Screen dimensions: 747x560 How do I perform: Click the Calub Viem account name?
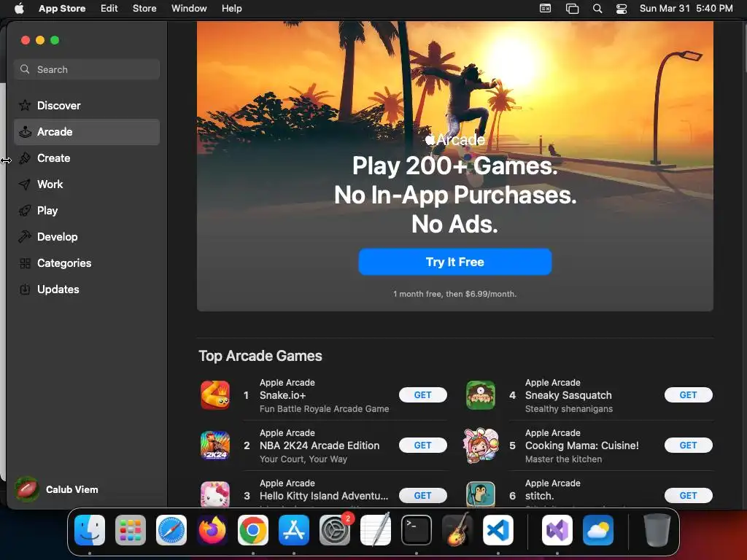pos(72,489)
